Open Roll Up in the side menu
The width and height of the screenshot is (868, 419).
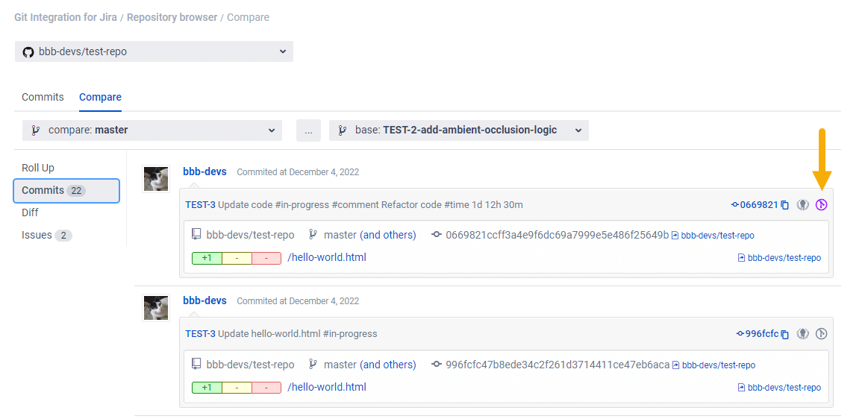pos(38,168)
